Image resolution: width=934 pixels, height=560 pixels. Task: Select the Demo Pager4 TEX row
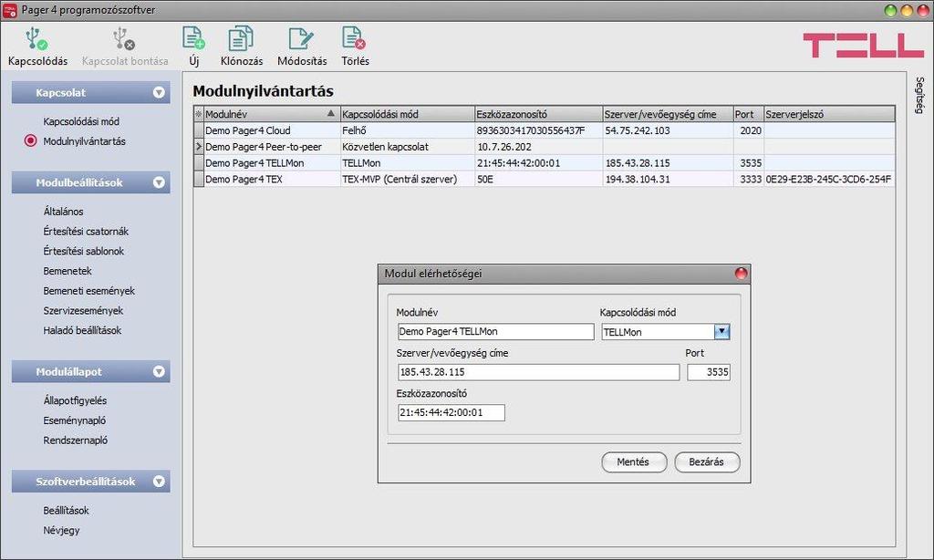click(544, 179)
